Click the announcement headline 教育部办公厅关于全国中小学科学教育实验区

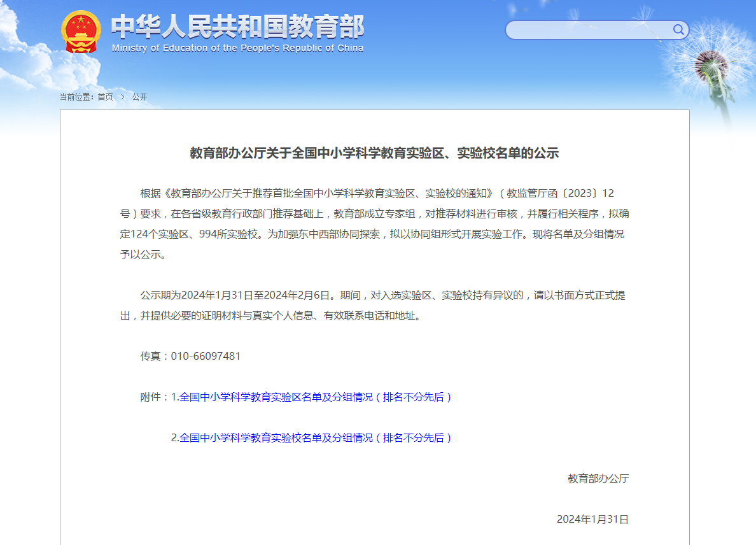374,153
